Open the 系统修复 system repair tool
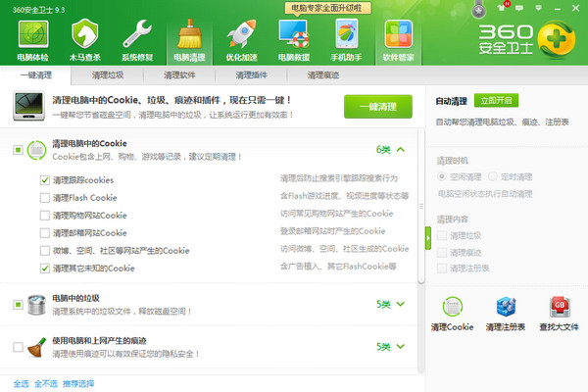Viewport: 588px width, 392px height. pos(135,37)
